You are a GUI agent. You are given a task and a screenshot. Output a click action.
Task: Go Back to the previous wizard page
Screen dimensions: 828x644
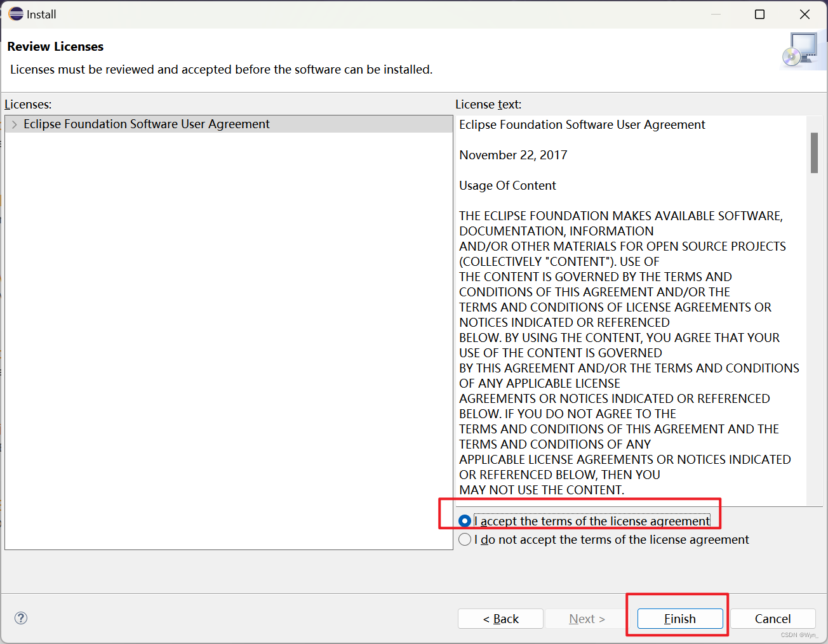[x=500, y=619]
